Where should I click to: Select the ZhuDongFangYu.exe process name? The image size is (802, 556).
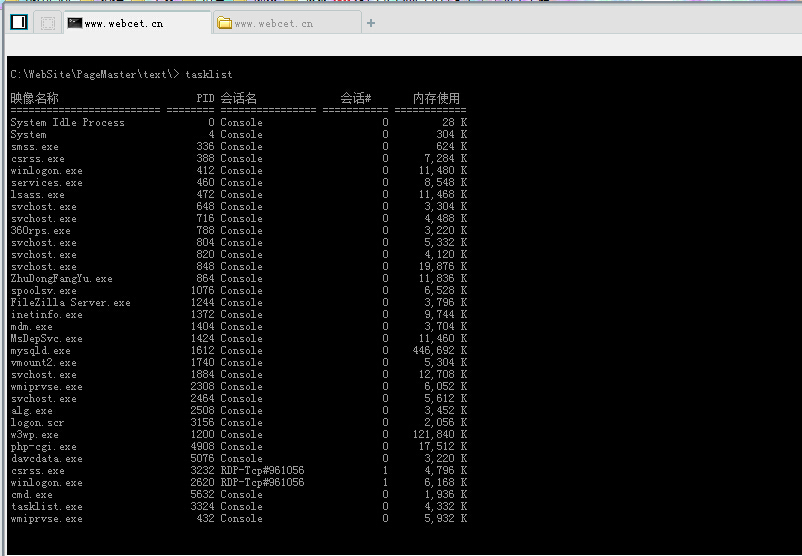[61, 279]
